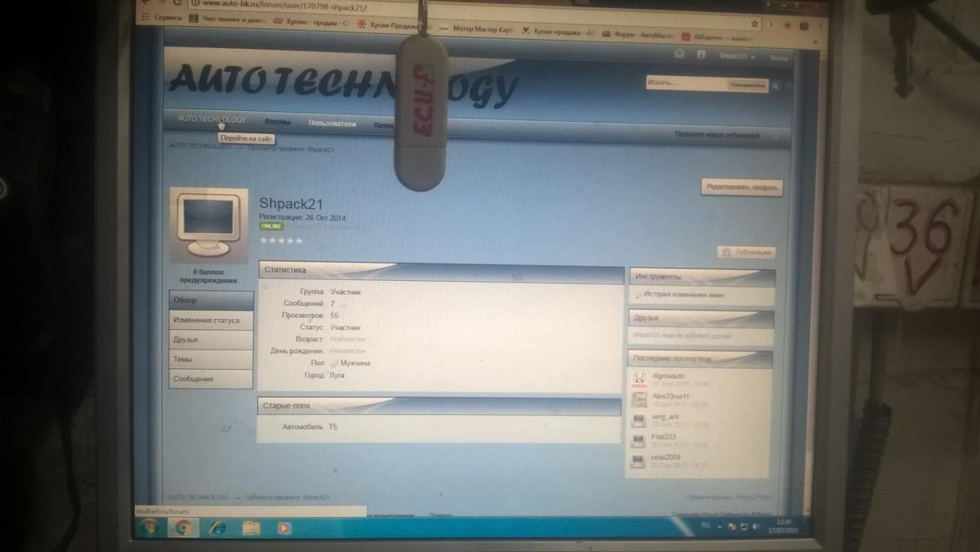Click 'AUTO TECHNOLOGY' in the navigation bar
Viewport: 980px width, 552px height.
(x=212, y=120)
